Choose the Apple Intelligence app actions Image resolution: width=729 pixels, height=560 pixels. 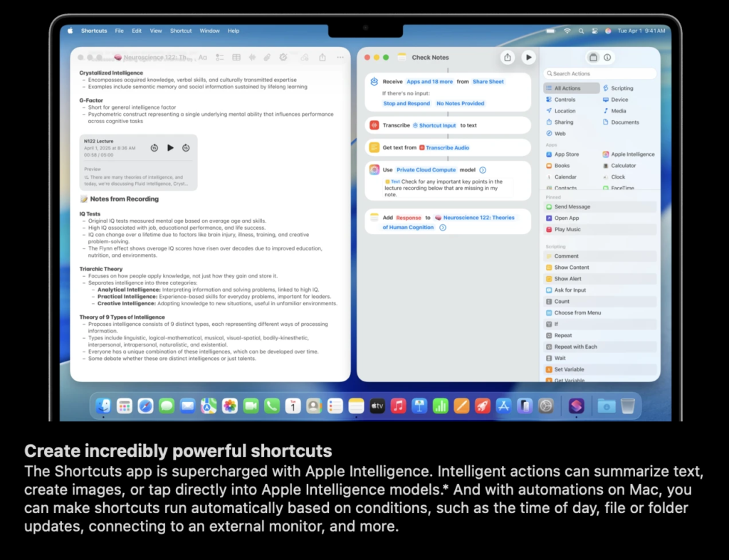tap(632, 154)
